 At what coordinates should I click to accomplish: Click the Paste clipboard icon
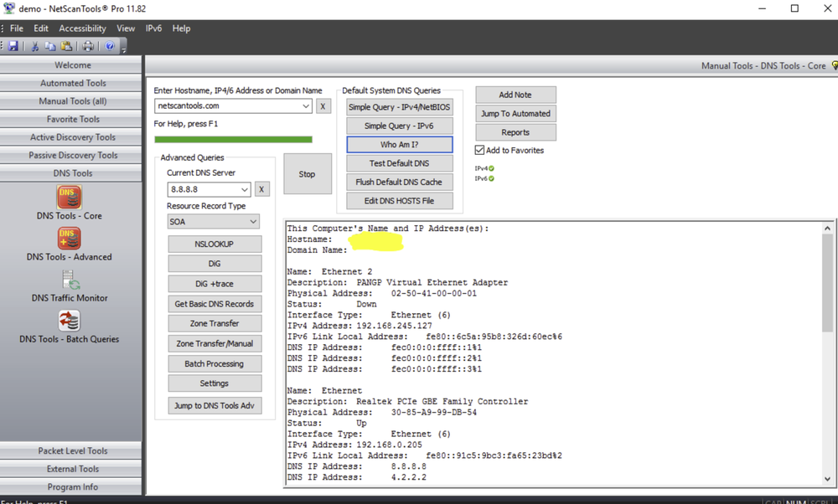click(66, 46)
